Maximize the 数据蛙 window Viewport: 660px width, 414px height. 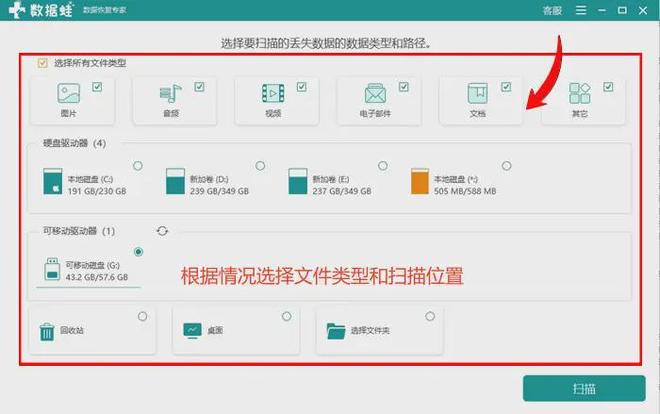pos(622,10)
